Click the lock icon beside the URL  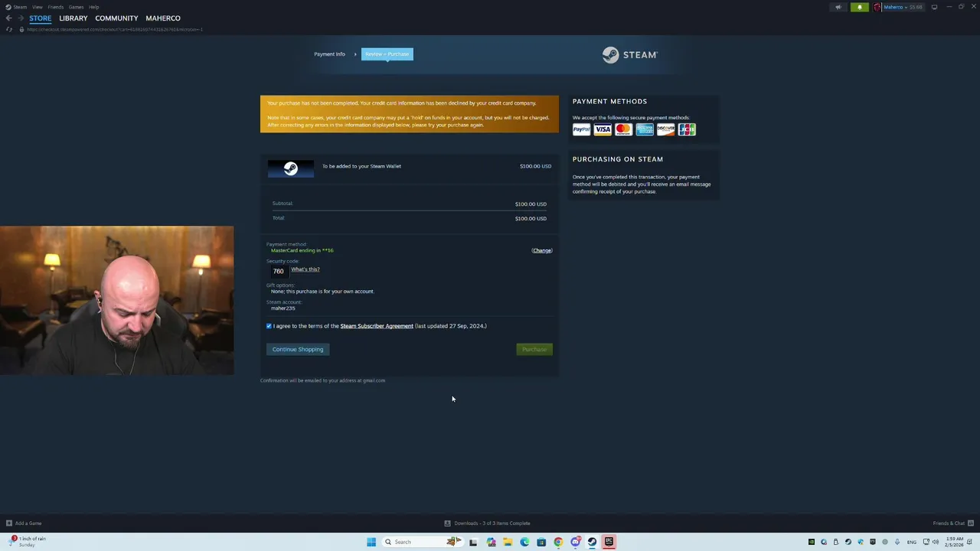[x=21, y=29]
